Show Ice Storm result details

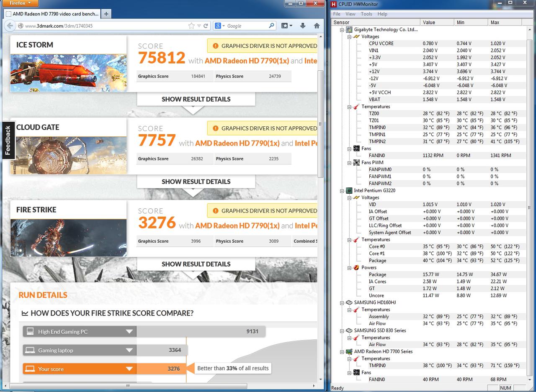pos(196,99)
